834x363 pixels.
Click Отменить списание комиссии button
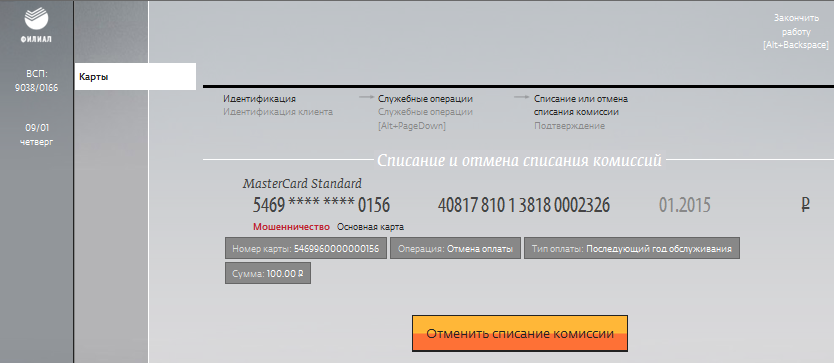click(x=520, y=334)
